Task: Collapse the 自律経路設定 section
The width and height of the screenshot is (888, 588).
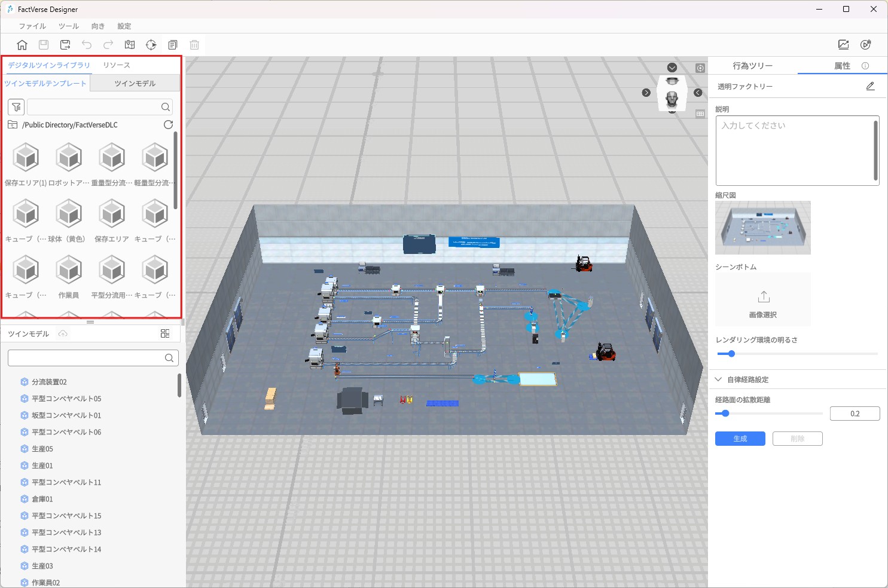Action: pos(719,379)
